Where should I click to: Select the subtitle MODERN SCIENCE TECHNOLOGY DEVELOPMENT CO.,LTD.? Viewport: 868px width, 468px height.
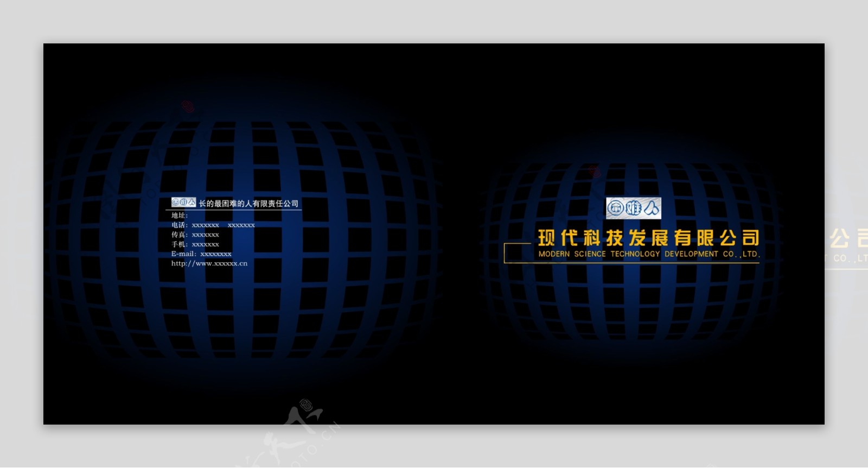tap(649, 254)
